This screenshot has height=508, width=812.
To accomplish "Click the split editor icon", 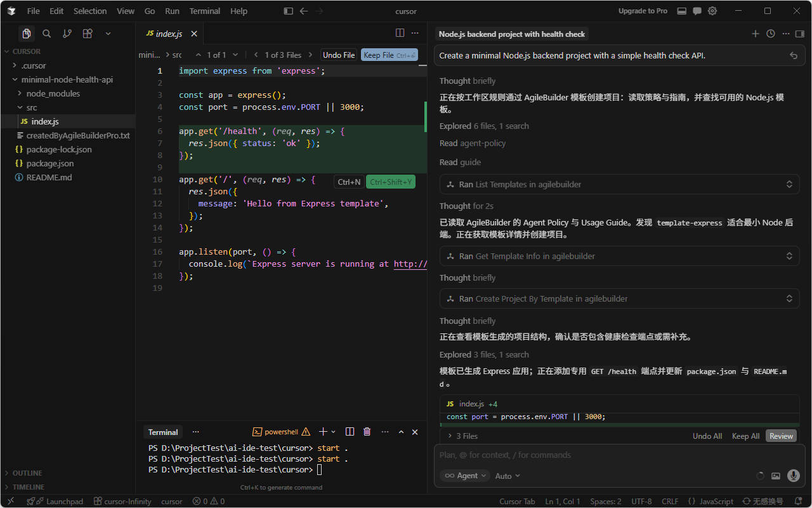I will point(400,33).
